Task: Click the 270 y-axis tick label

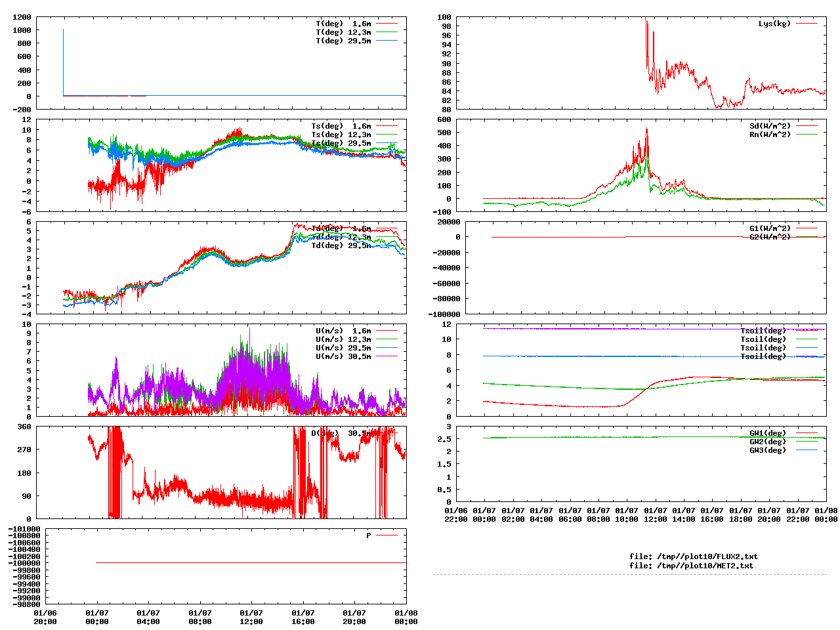Action: (x=24, y=450)
